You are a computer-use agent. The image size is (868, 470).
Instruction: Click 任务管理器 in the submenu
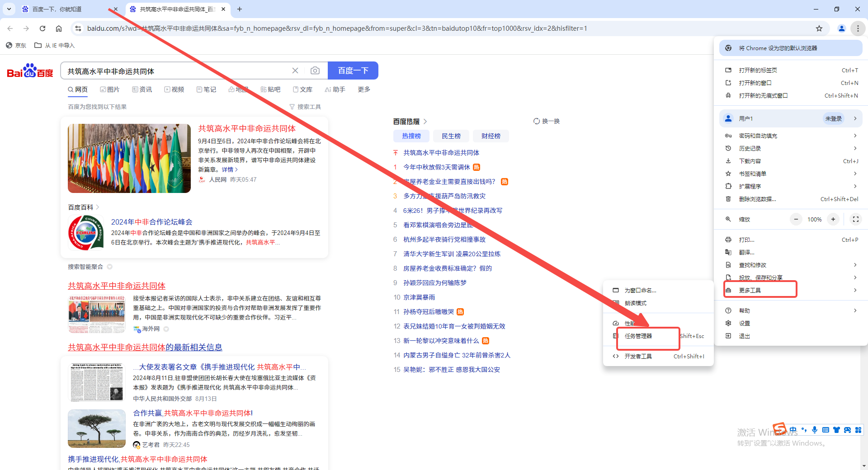(658, 336)
